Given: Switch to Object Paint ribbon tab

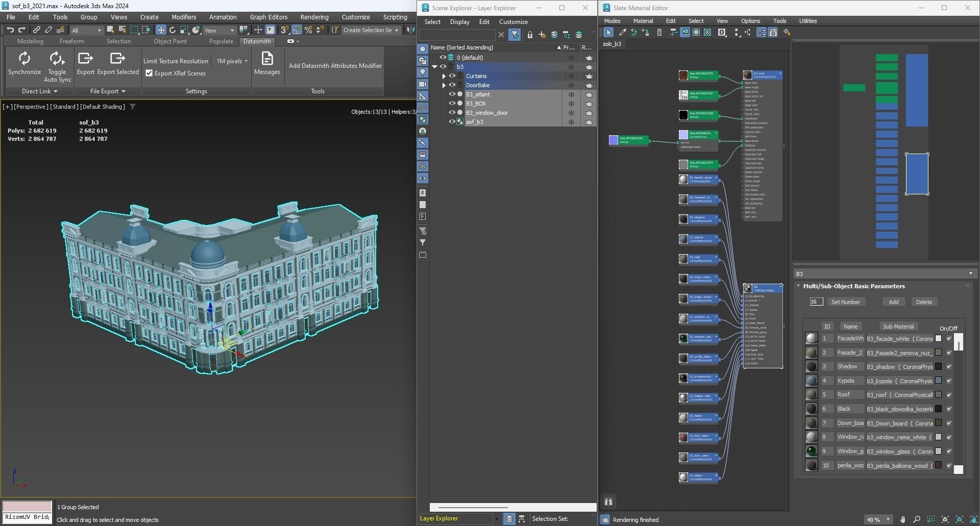Looking at the screenshot, I should point(170,41).
